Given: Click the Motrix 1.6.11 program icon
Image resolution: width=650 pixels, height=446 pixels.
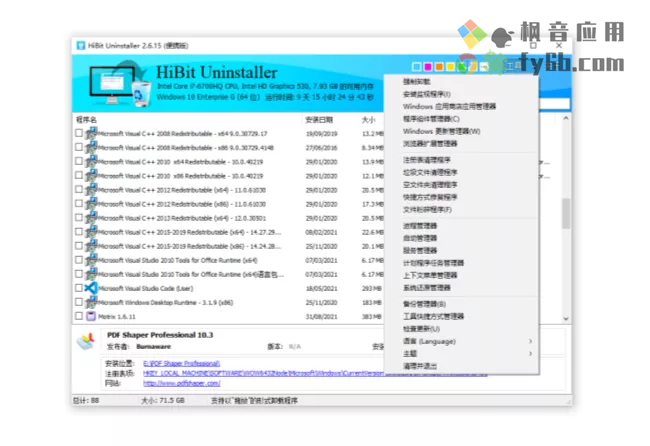Looking at the screenshot, I should (91, 316).
